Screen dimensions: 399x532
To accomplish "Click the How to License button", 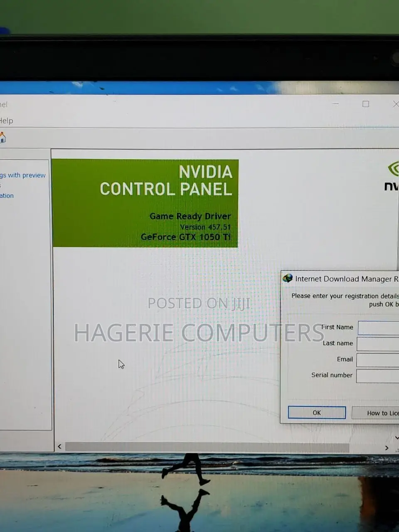I will click(375, 413).
